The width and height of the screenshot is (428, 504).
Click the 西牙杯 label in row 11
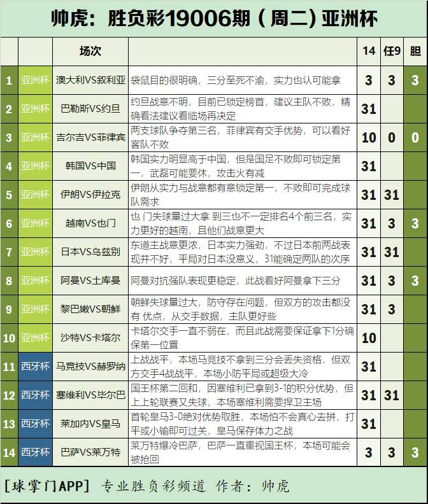(x=36, y=367)
